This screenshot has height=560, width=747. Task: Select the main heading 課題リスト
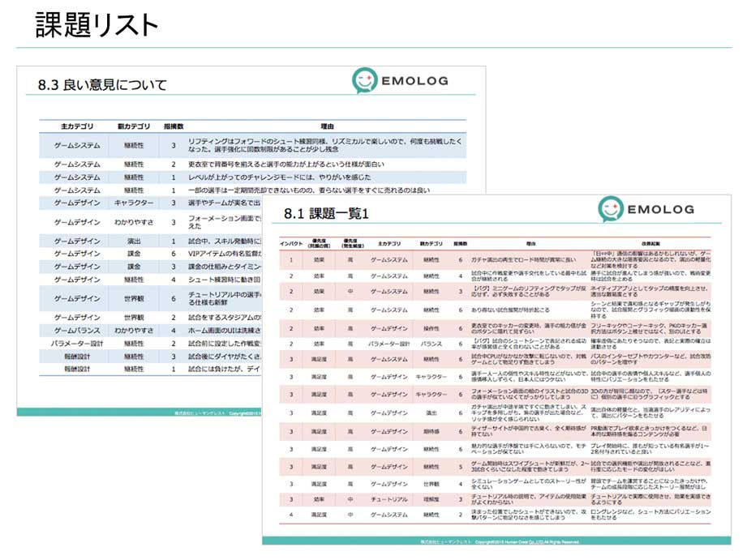(x=97, y=25)
